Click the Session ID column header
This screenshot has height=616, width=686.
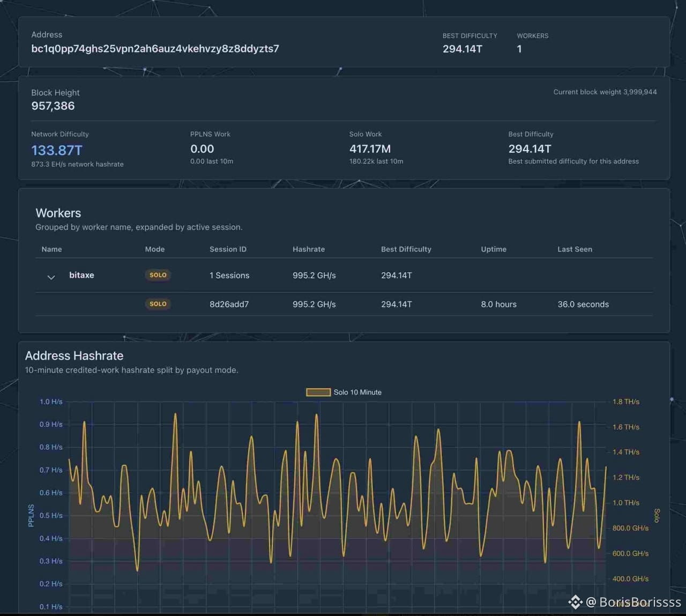228,249
